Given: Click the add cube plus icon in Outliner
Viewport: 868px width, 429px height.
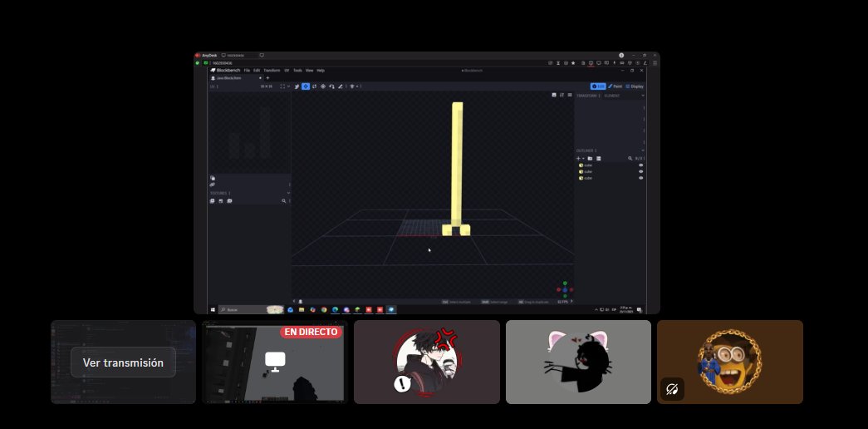Looking at the screenshot, I should [x=578, y=159].
